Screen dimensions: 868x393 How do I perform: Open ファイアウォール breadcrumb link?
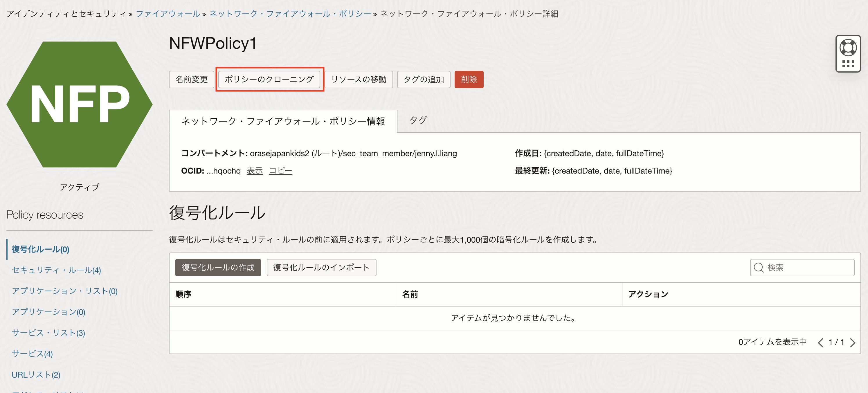[x=168, y=14]
